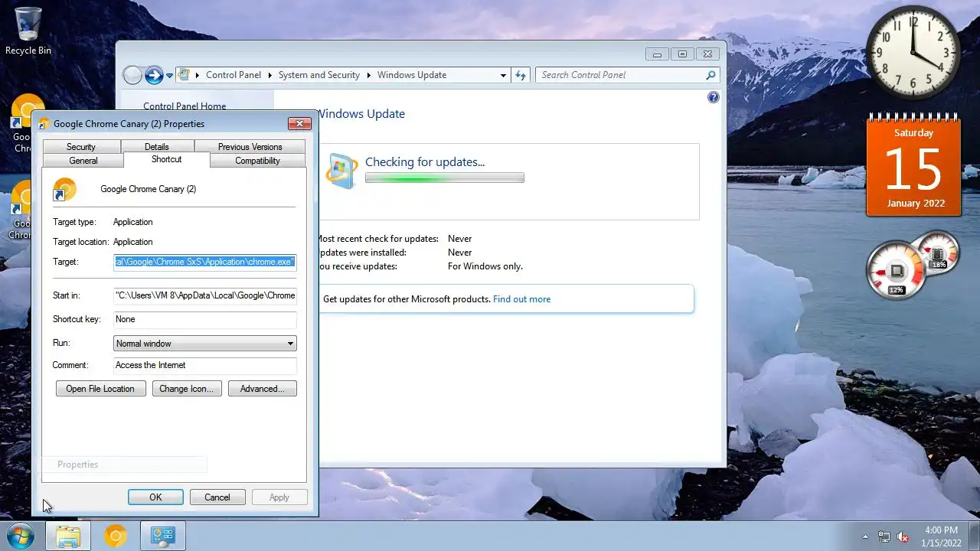Screen dimensions: 980x551
Task: Show hidden system tray icons
Action: pos(866,536)
